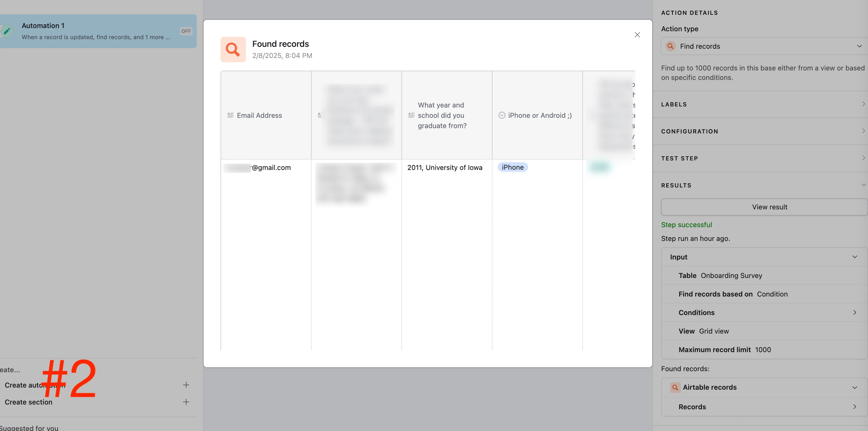Click the Email Address column header

[x=259, y=115]
